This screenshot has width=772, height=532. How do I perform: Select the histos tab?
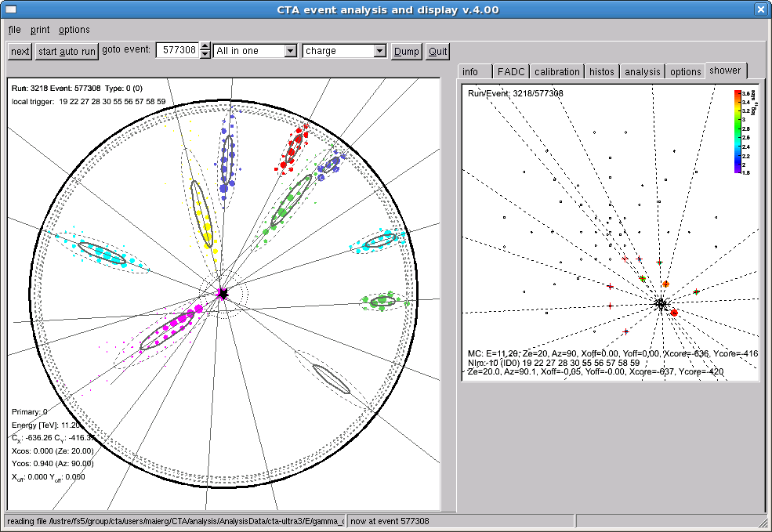click(602, 71)
